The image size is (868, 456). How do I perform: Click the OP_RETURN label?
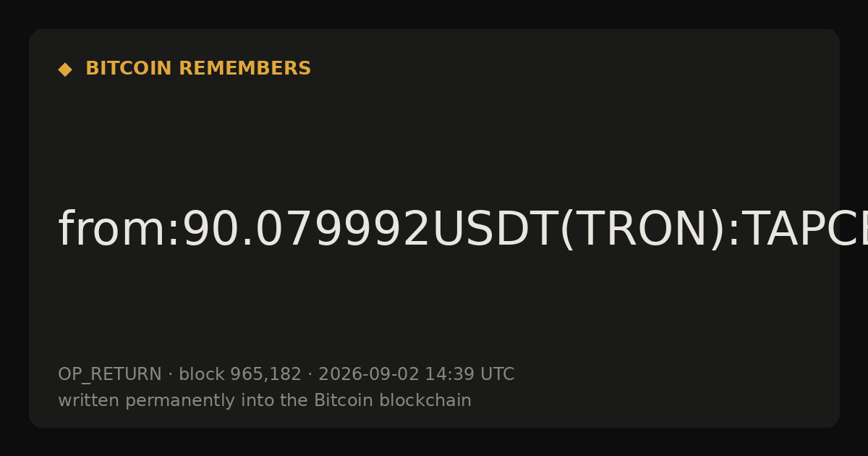(110, 375)
